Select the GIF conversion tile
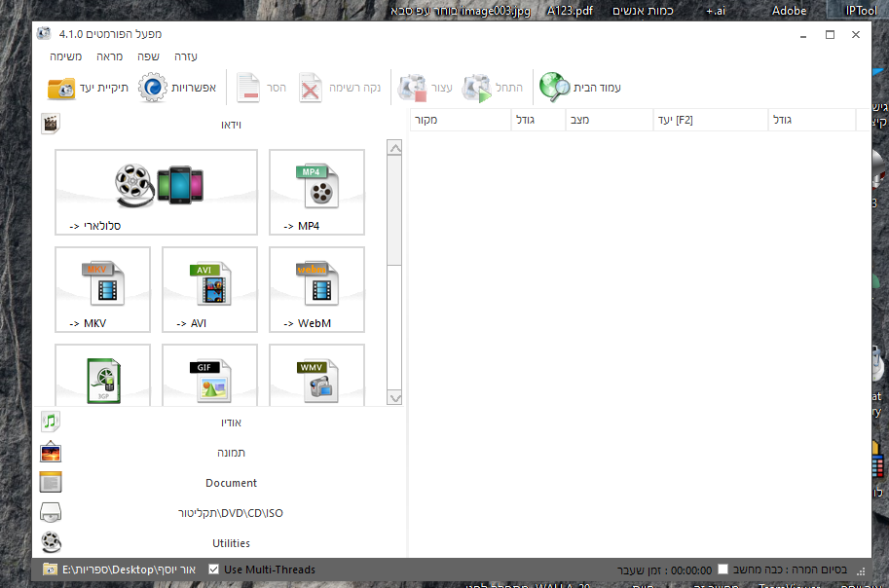This screenshot has width=889, height=588. [x=209, y=376]
